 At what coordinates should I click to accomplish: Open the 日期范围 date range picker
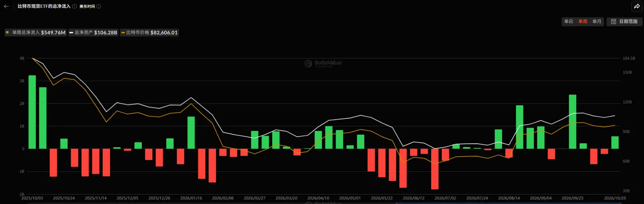point(625,22)
